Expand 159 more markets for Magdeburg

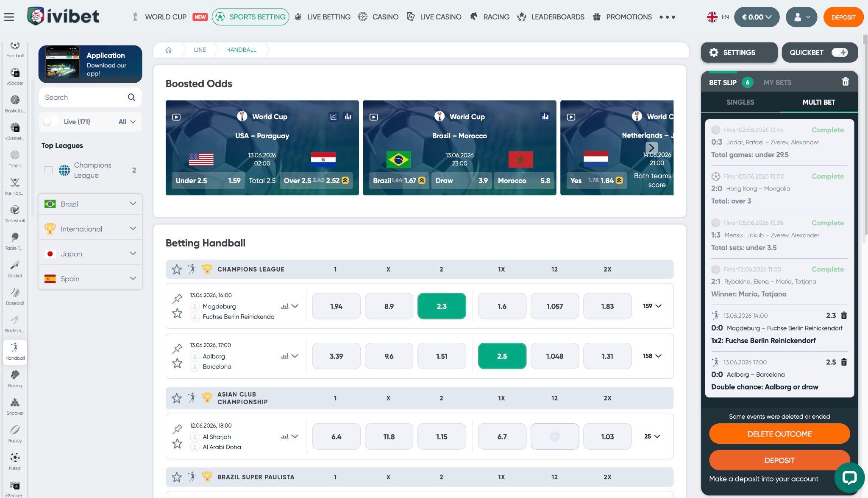click(x=652, y=306)
